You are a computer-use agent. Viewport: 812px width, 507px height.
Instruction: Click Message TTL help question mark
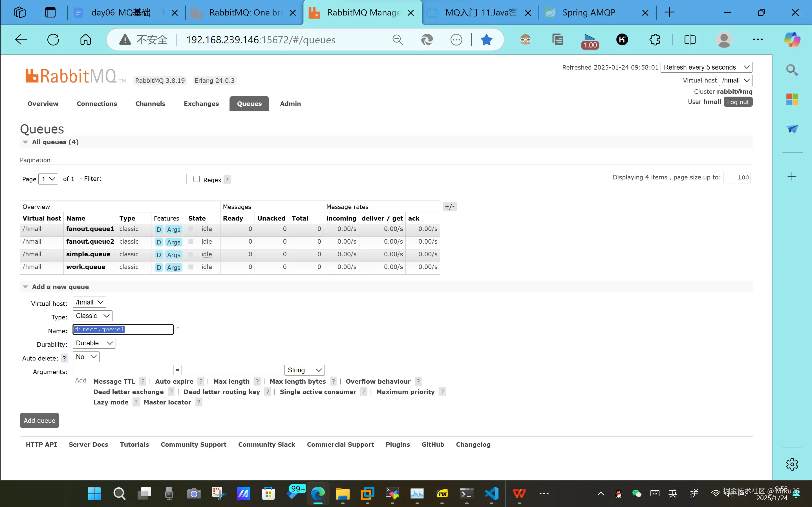(x=143, y=381)
